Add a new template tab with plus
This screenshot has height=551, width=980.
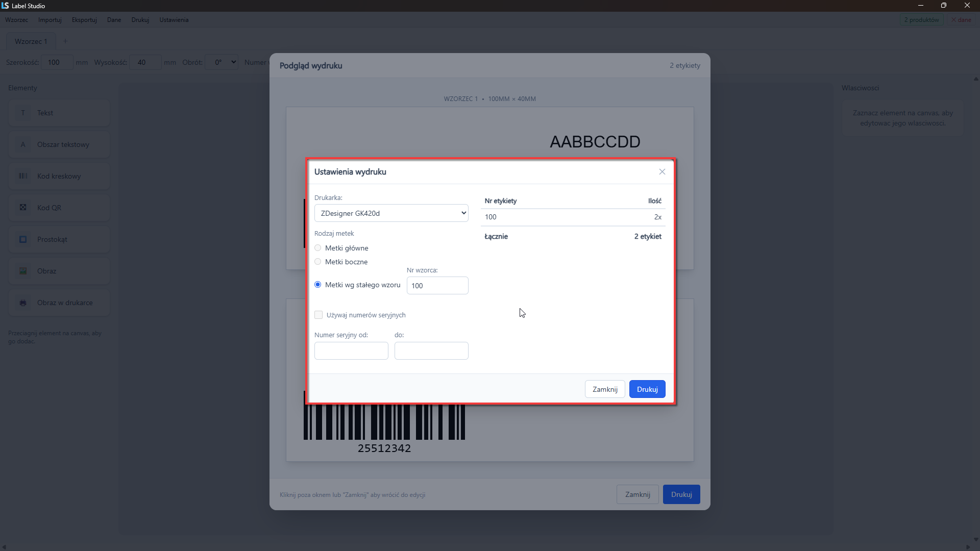coord(65,41)
